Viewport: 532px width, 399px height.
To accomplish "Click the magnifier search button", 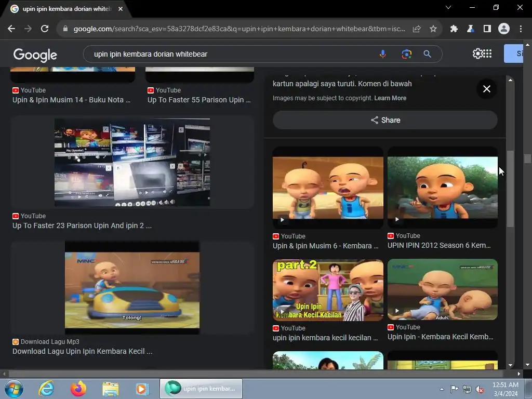I will pos(428,54).
